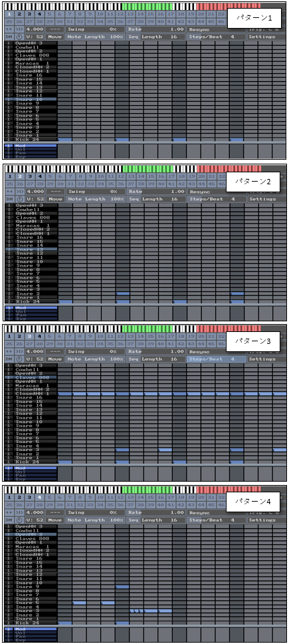Image resolution: width=289 pixels, height=644 pixels.
Task: Open Note Length 100% field in パターン2 panel
Action: [x=96, y=199]
